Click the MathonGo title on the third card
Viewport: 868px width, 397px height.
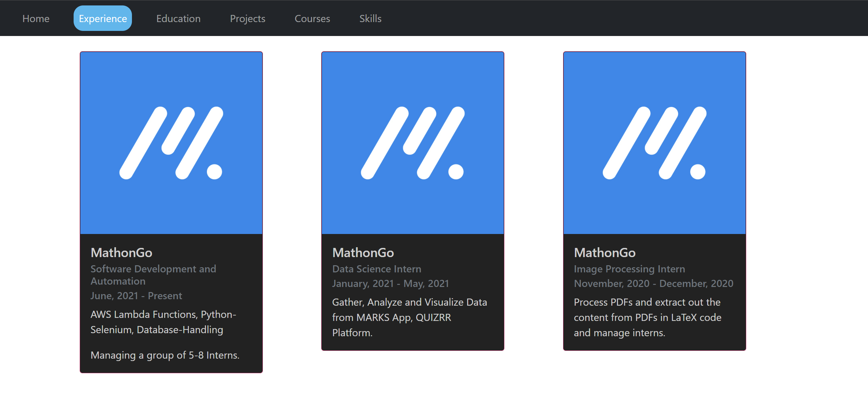[x=604, y=252]
